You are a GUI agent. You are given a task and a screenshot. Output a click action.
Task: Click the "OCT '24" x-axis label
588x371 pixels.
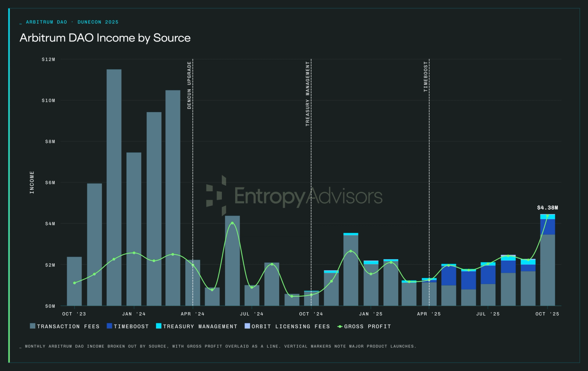click(311, 314)
